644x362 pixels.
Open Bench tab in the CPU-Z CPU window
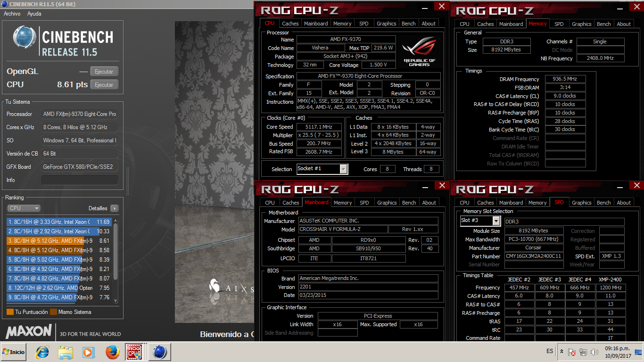(x=409, y=24)
